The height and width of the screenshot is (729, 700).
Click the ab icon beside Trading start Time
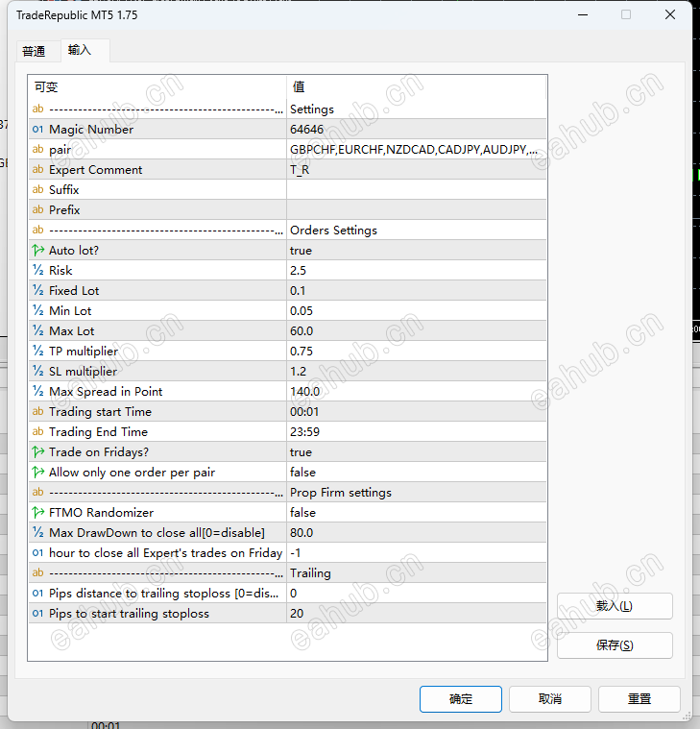click(38, 411)
